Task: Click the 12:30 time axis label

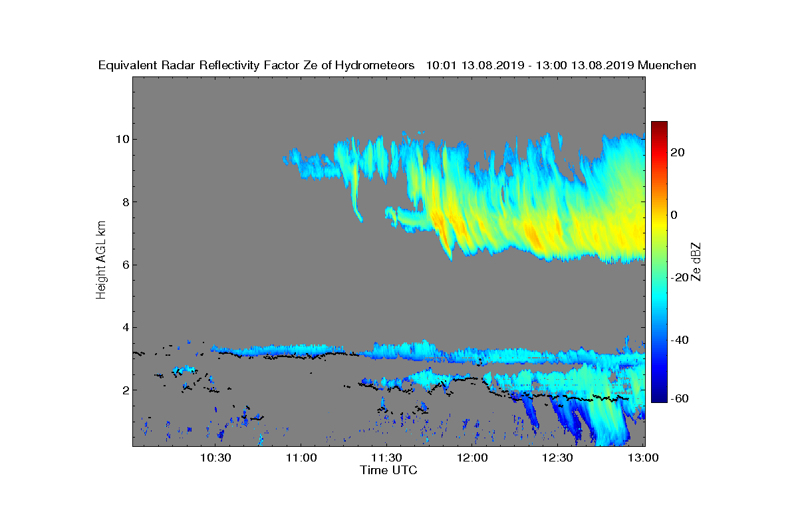Action: (559, 458)
